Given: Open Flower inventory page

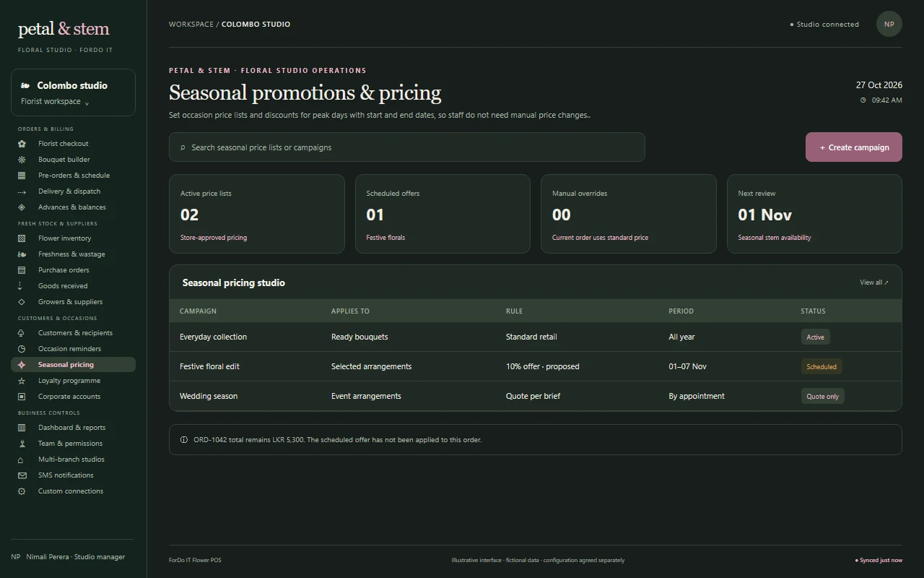Looking at the screenshot, I should tap(73, 238).
